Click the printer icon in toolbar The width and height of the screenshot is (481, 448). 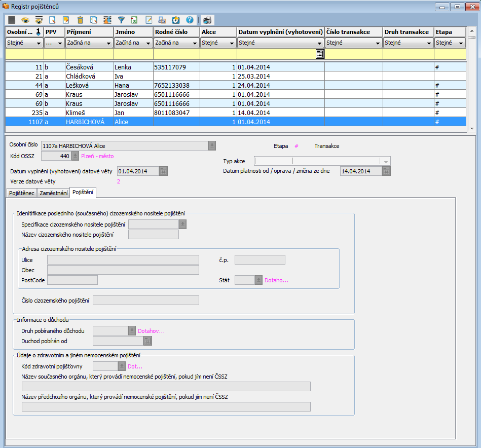coord(207,20)
